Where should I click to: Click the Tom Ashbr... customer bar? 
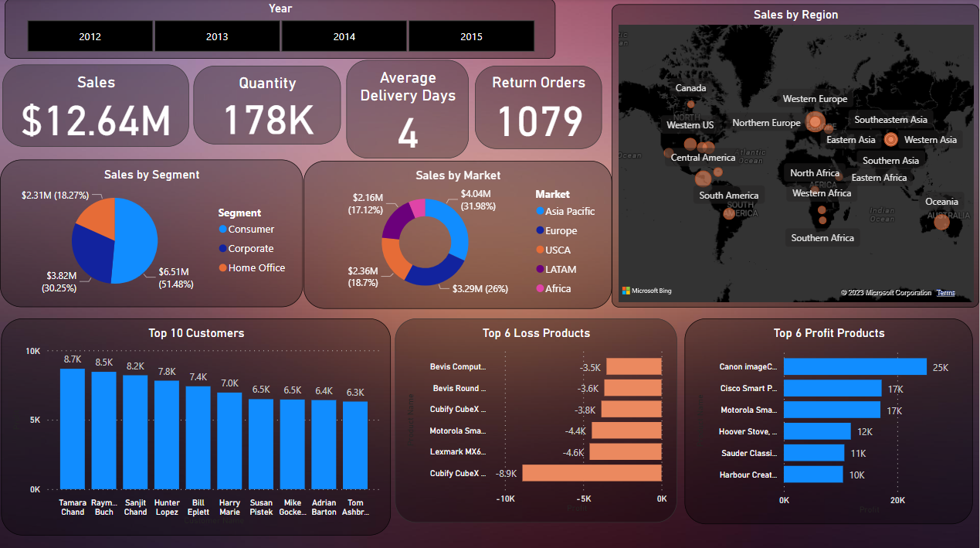click(x=355, y=444)
